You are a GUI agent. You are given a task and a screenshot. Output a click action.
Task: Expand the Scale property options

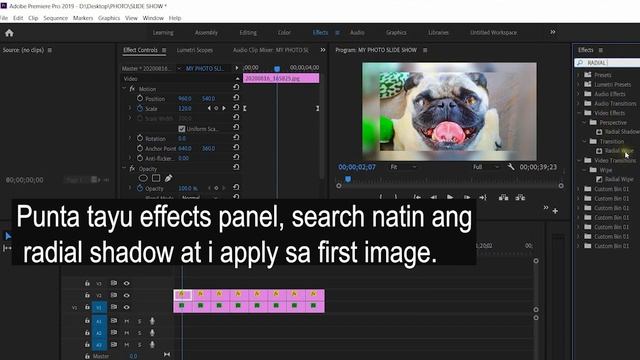pos(130,109)
